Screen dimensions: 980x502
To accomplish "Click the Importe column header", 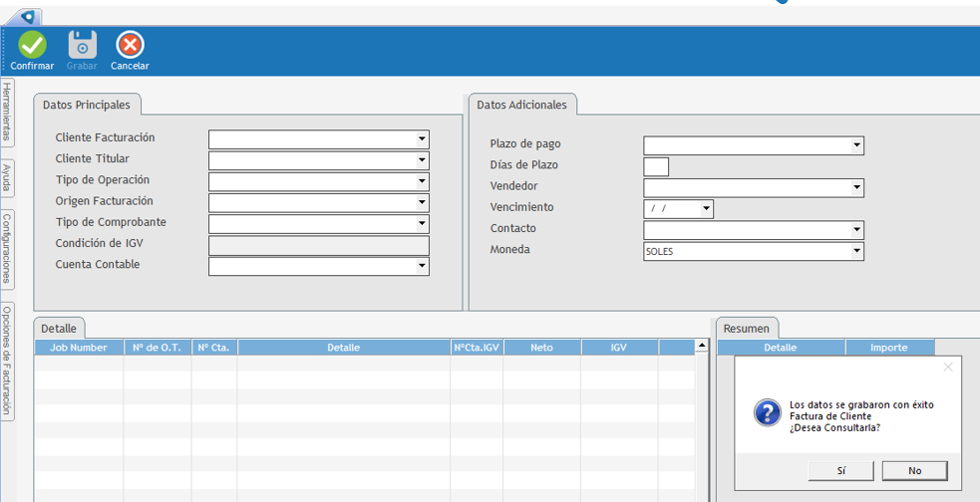I will [889, 348].
